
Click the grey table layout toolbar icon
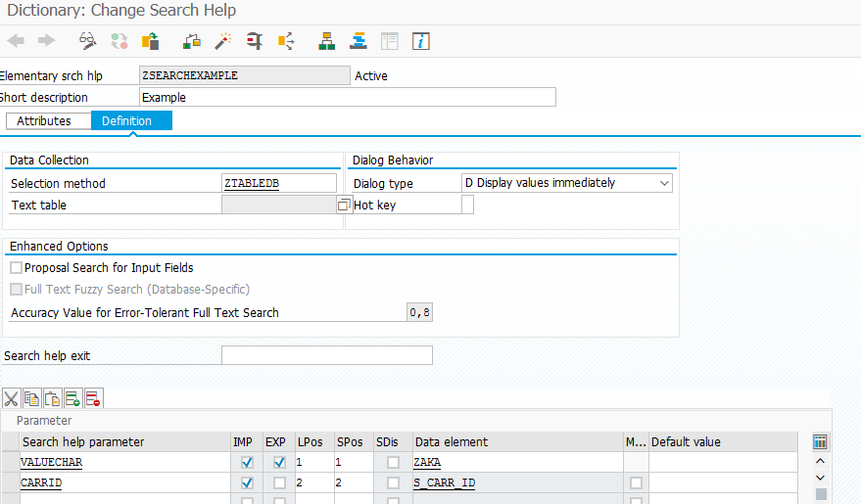pyautogui.click(x=389, y=41)
